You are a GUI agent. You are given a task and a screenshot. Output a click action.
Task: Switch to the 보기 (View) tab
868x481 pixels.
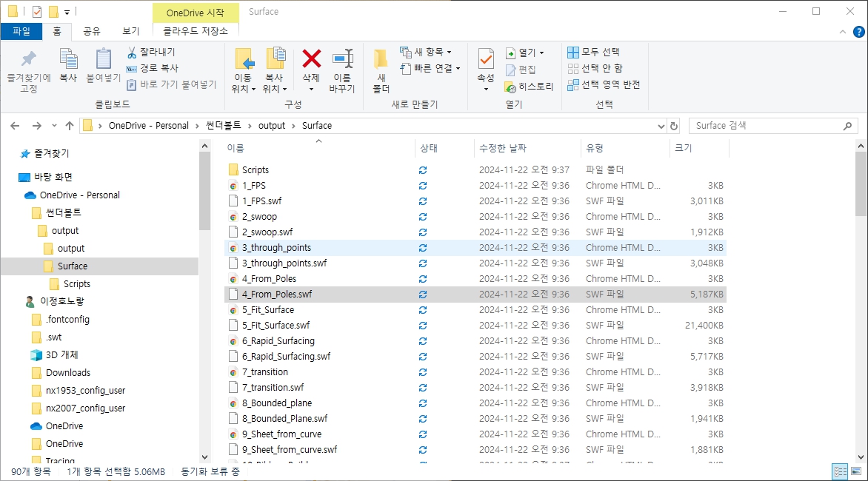tap(131, 32)
